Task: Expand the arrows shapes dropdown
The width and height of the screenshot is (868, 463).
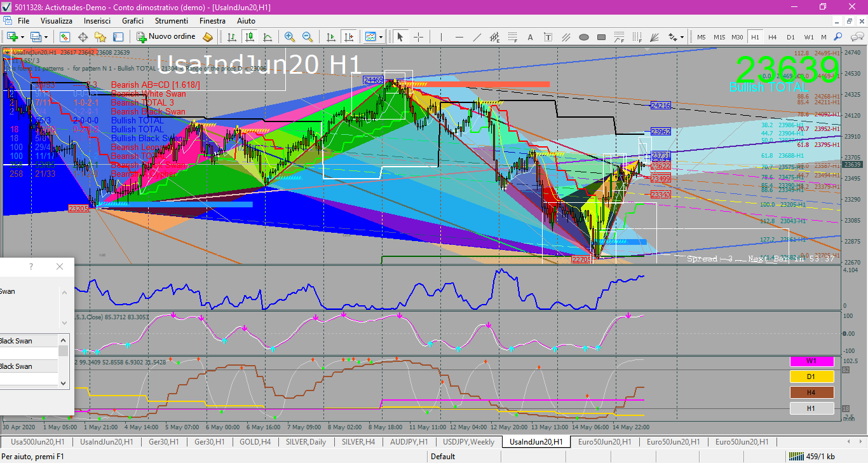Action: click(682, 37)
